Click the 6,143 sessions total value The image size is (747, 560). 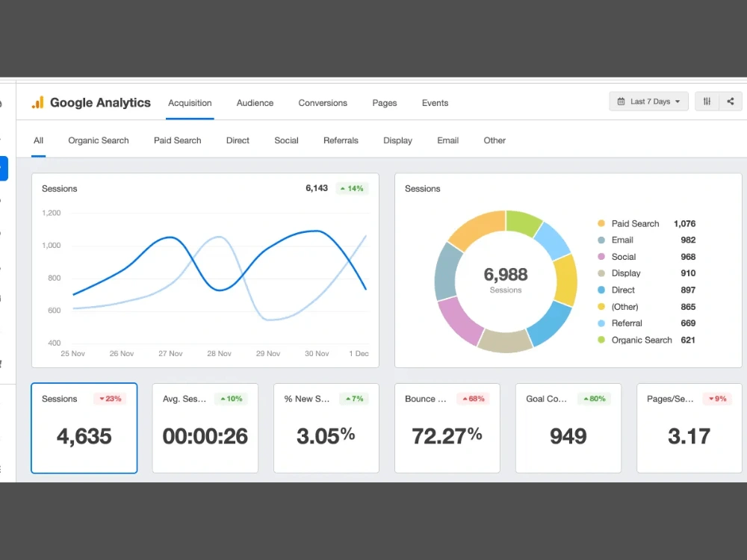(x=317, y=188)
